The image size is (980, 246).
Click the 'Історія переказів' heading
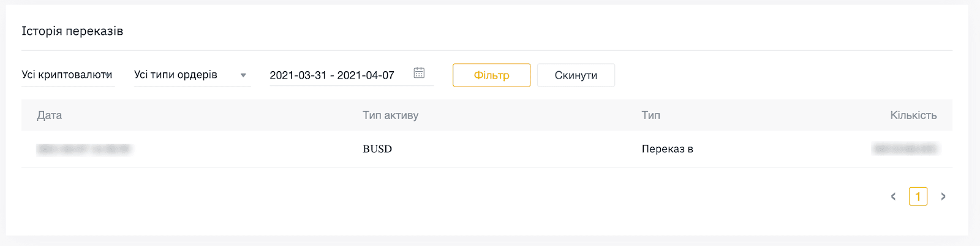tap(72, 31)
